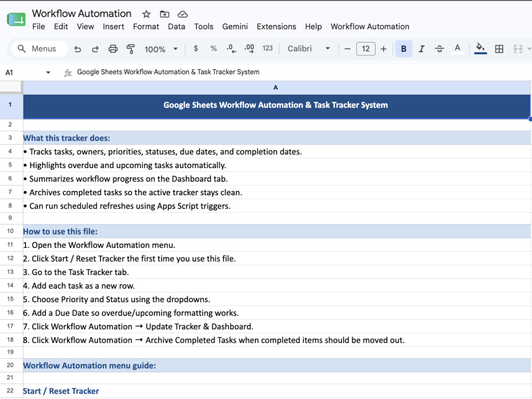Star the Workflow Automation document
Screen dimensions: 532x399
click(146, 14)
